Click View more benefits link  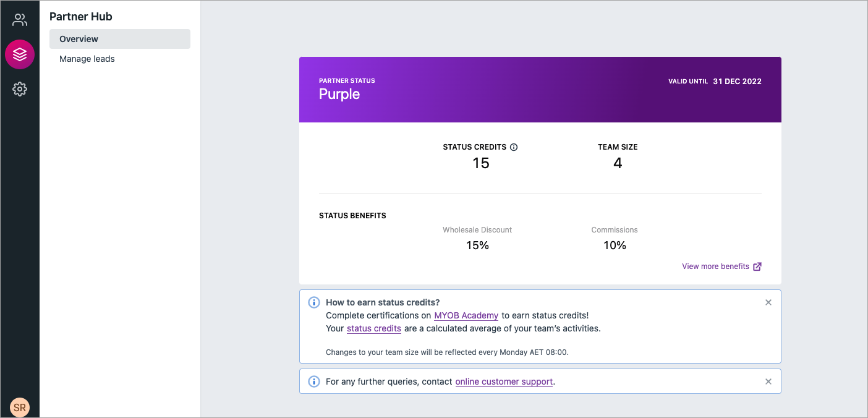715,267
